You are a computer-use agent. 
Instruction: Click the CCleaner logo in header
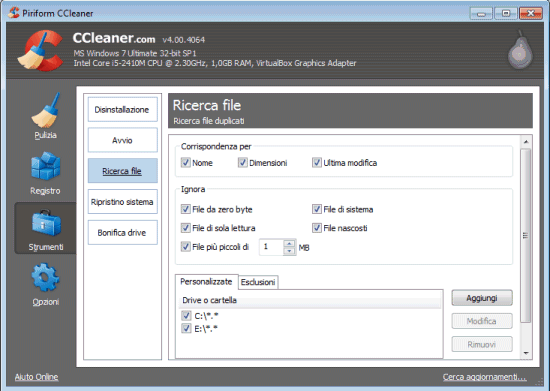pyautogui.click(x=40, y=50)
